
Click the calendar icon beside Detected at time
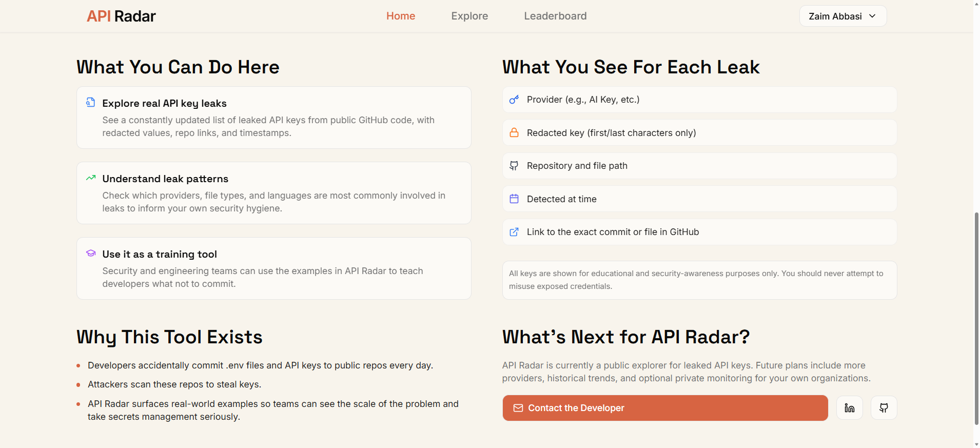point(514,199)
